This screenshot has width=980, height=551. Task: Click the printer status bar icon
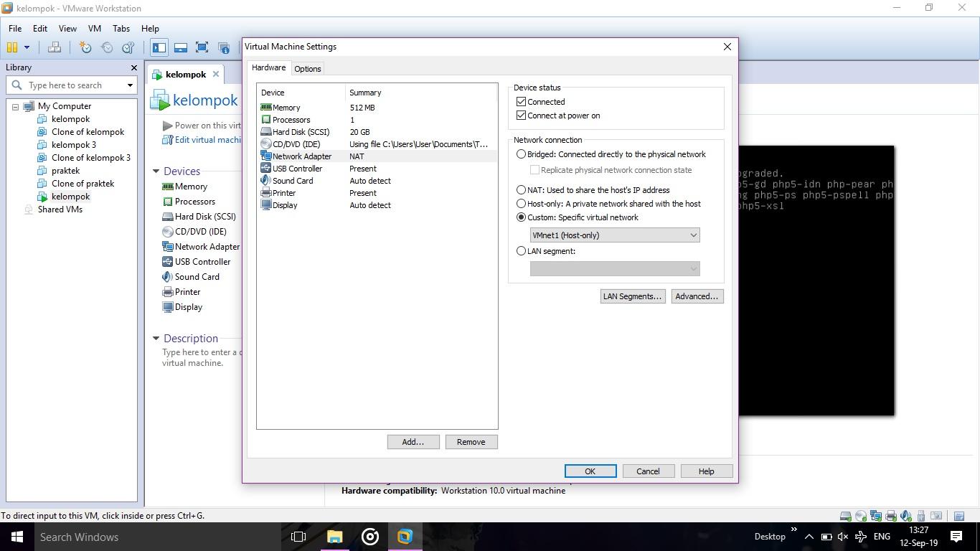coord(891,516)
